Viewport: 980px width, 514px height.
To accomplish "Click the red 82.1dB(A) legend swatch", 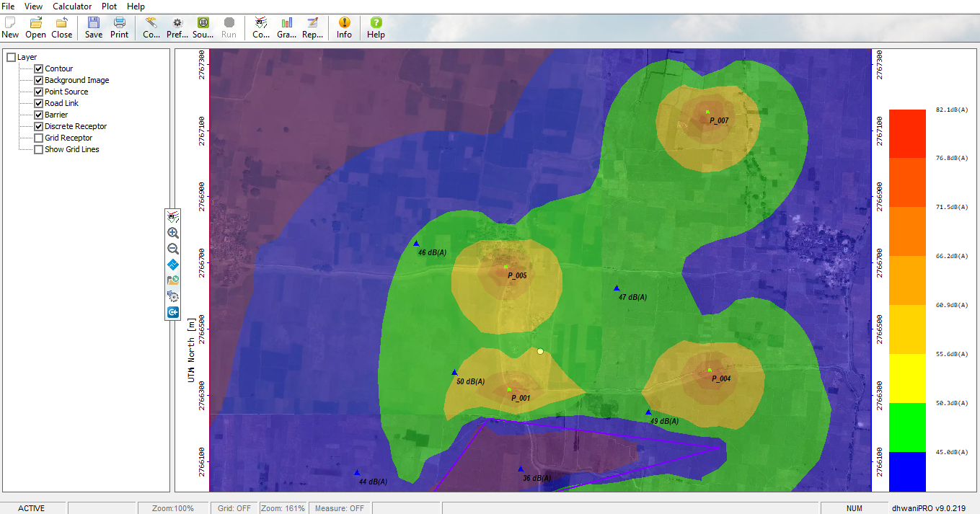I will (907, 133).
